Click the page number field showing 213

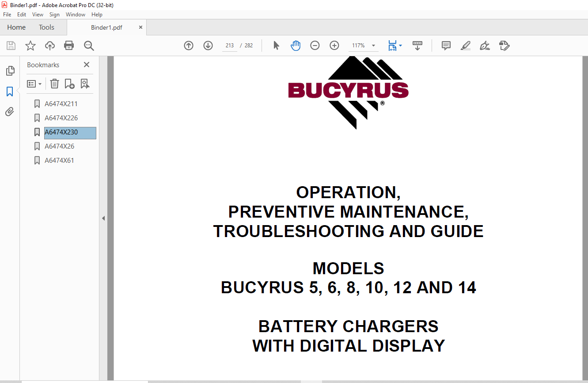coord(229,46)
